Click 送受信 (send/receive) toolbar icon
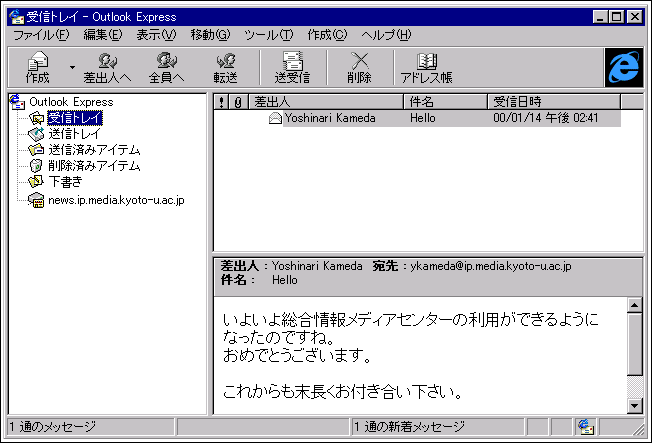Viewport: 652px width, 443px height. 293,67
